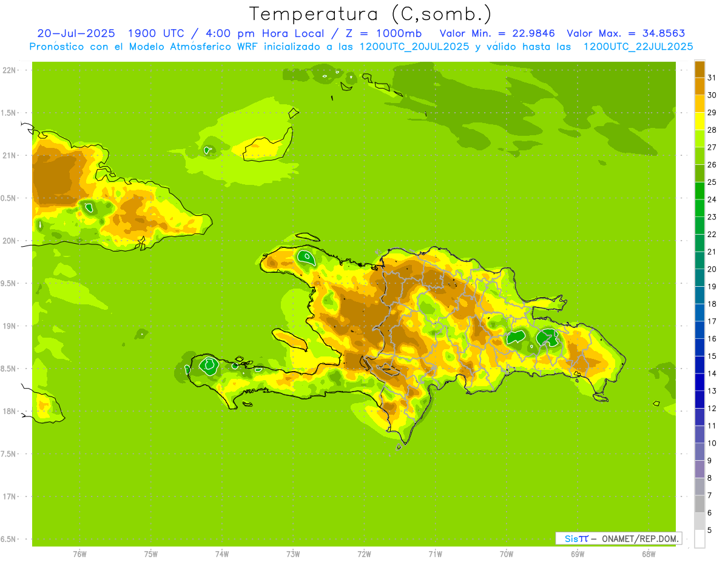Click the 68W longitude axis label

(648, 554)
